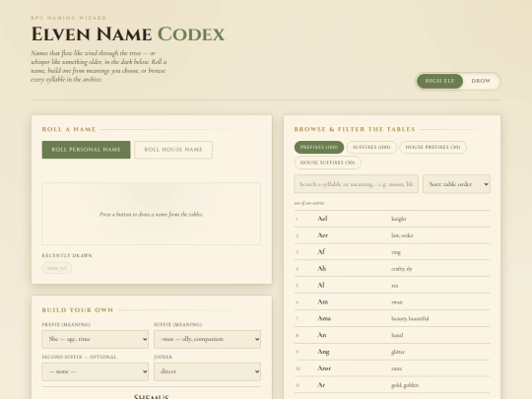Screen dimensions: 532x399
Task: Click the 'Elven Name Codex' title
Action: pyautogui.click(x=128, y=34)
